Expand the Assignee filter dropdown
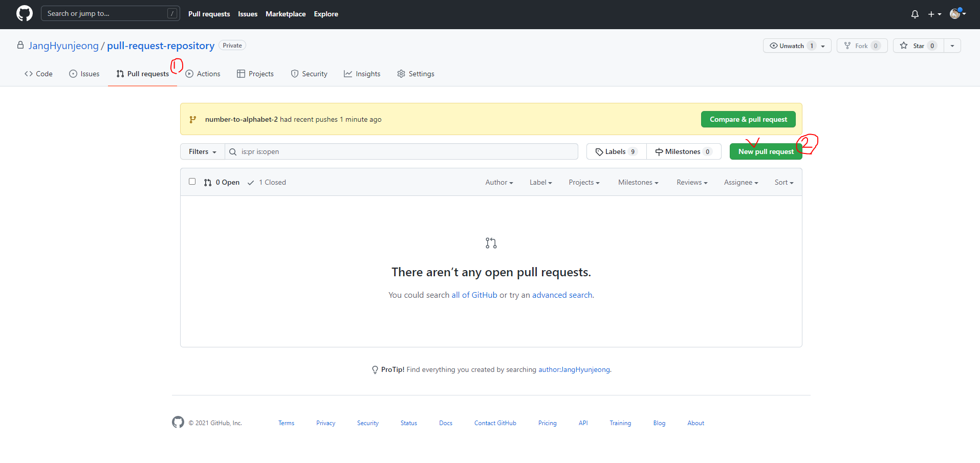The image size is (980, 463). click(x=741, y=182)
